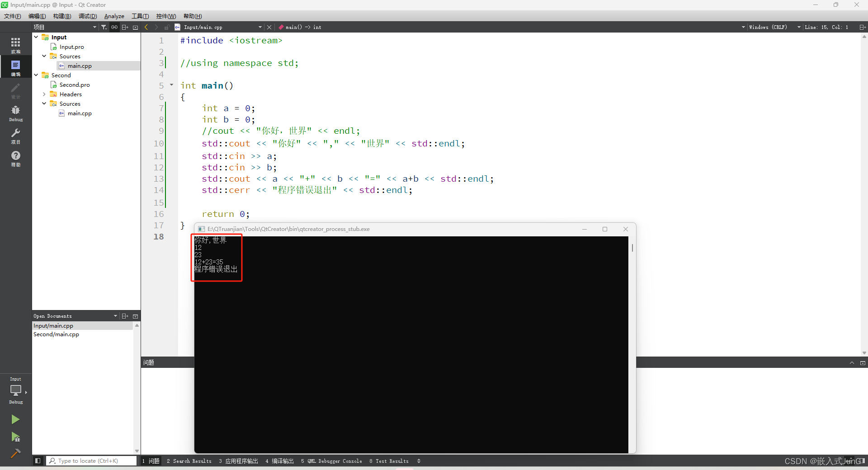Switch to the Test Results output pane
Image resolution: width=868 pixels, height=470 pixels.
[x=389, y=461]
